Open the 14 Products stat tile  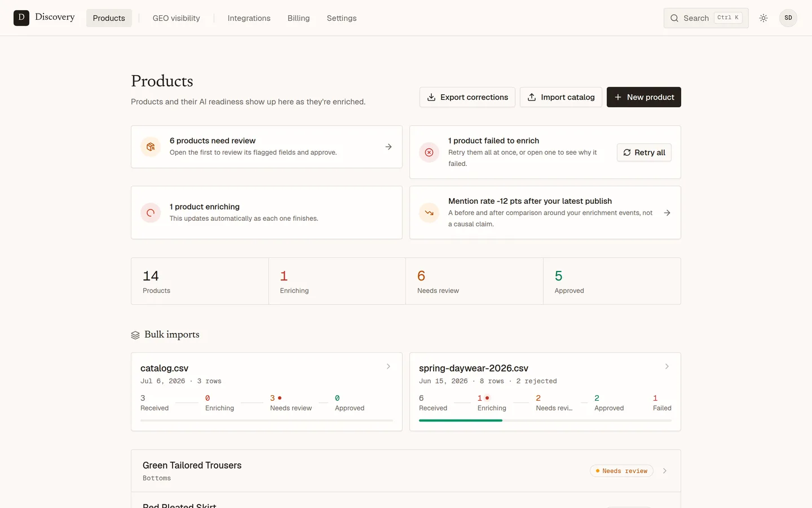200,281
